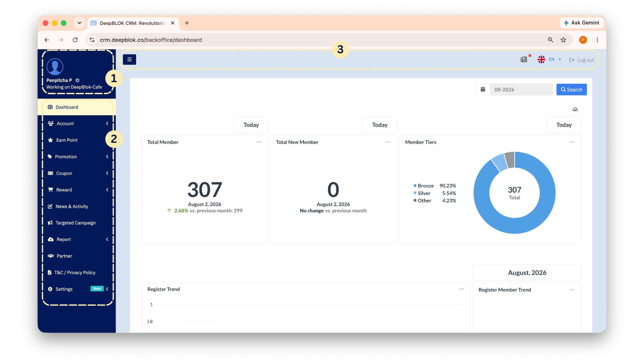
Task: Click the Earn Point star icon
Action: tap(51, 140)
